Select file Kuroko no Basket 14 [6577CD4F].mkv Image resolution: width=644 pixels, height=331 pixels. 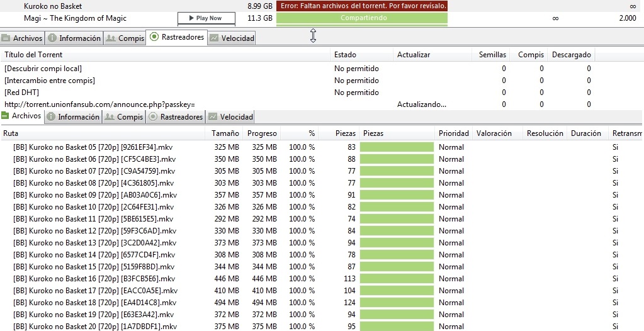pos(94,254)
